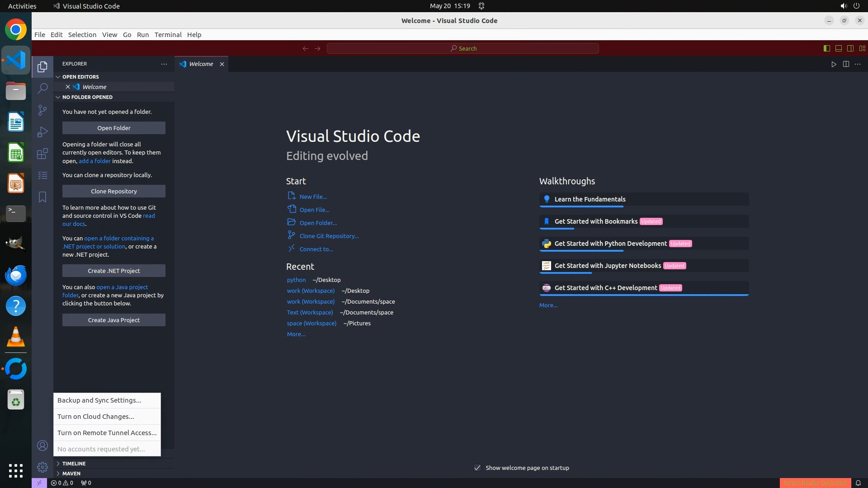
Task: Click the remote window status bar icon
Action: (x=39, y=483)
